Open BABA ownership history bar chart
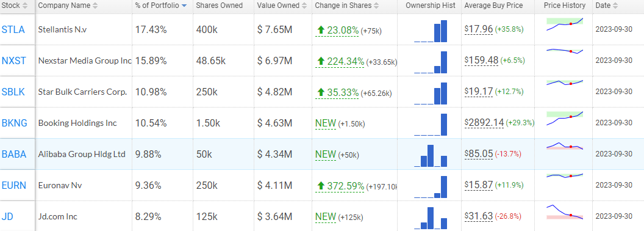Screen dimensions: 644x231 tap(431, 155)
